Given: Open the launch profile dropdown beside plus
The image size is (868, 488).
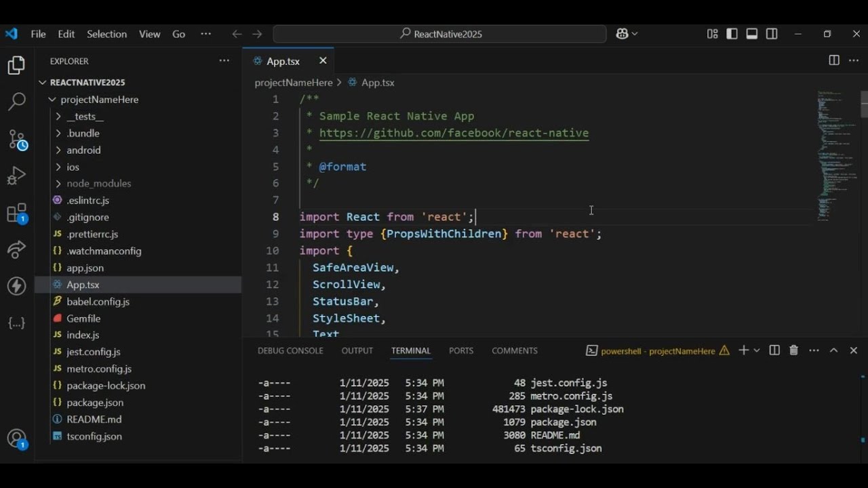Looking at the screenshot, I should [x=757, y=350].
